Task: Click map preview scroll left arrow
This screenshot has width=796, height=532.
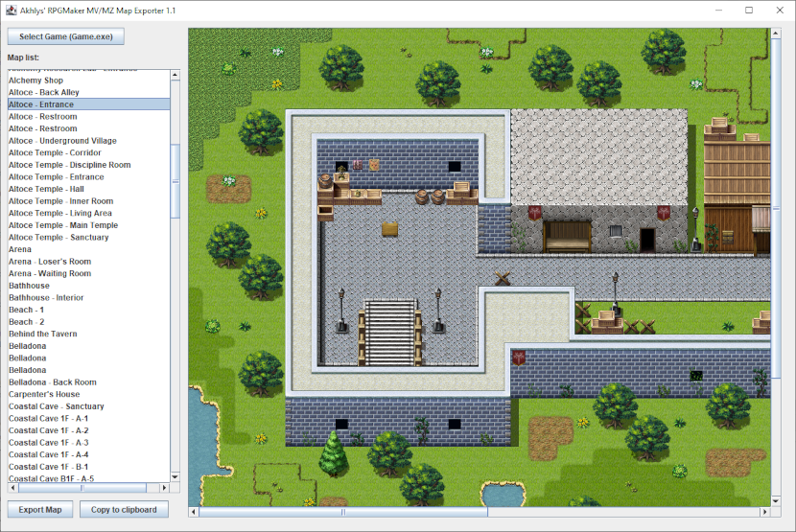Action: (194, 512)
